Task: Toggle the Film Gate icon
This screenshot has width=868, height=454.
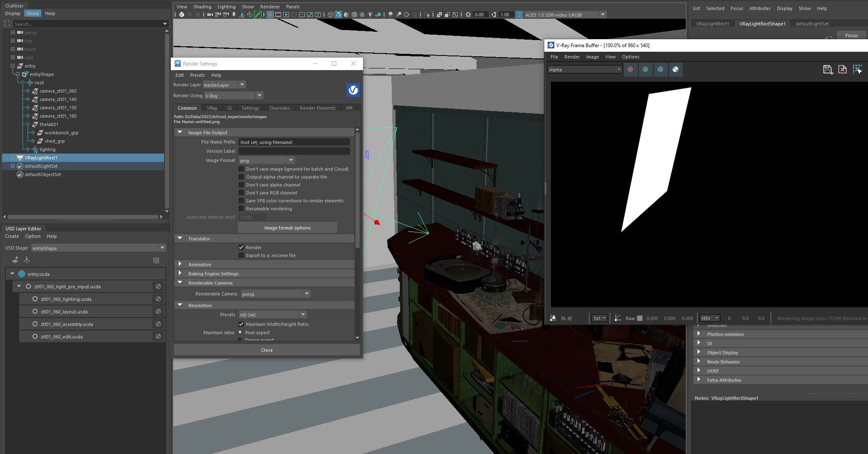Action: (x=278, y=15)
